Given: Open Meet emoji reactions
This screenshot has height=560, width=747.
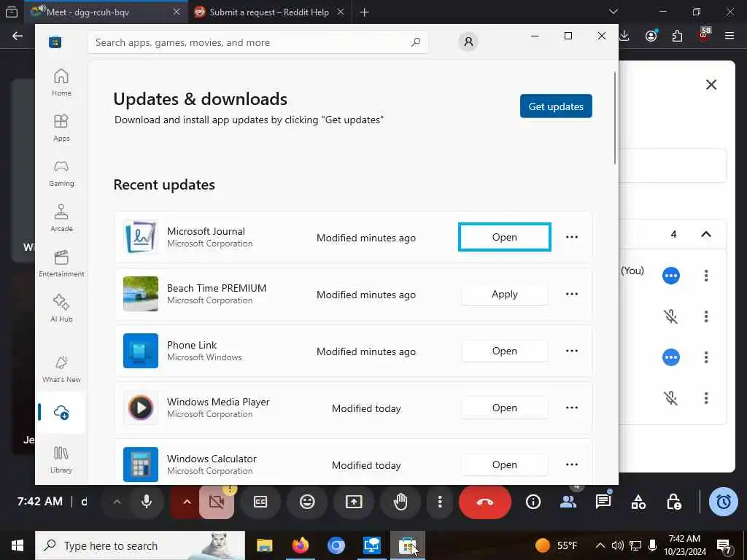Looking at the screenshot, I should point(307,502).
